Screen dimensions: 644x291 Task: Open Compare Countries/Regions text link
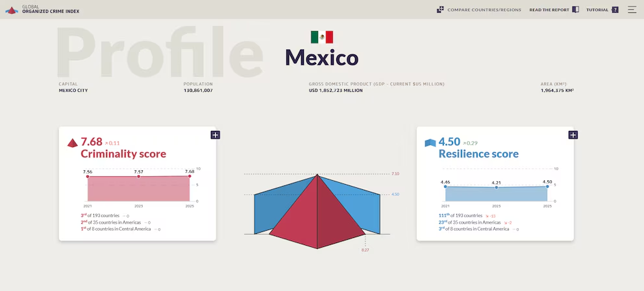(484, 10)
